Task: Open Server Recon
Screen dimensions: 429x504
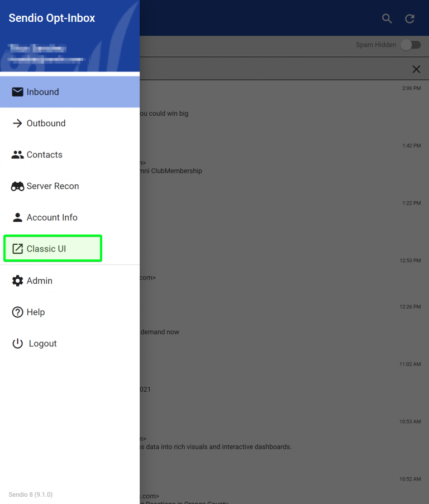Action: click(x=70, y=186)
